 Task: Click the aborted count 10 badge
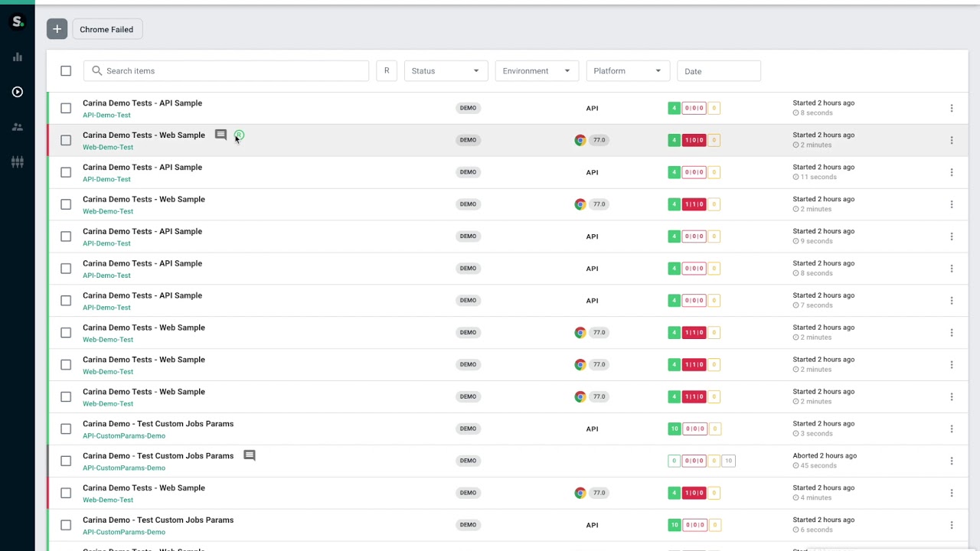728,461
